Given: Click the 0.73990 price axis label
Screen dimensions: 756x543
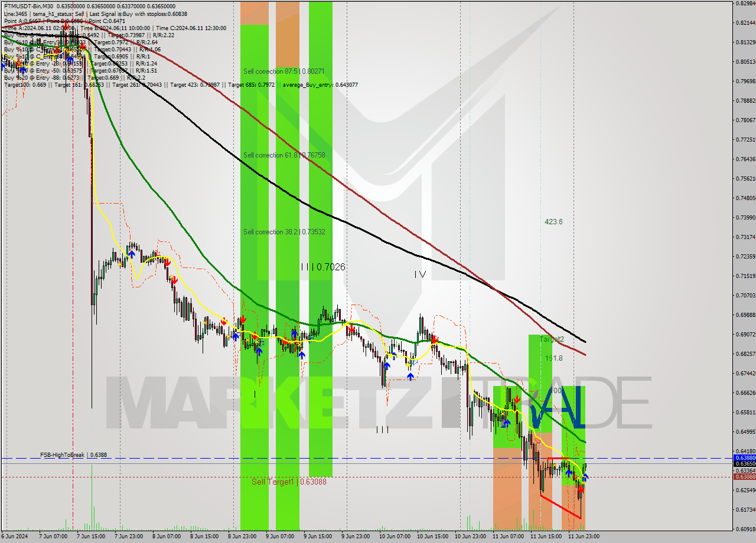Looking at the screenshot, I should pyautogui.click(x=745, y=218).
